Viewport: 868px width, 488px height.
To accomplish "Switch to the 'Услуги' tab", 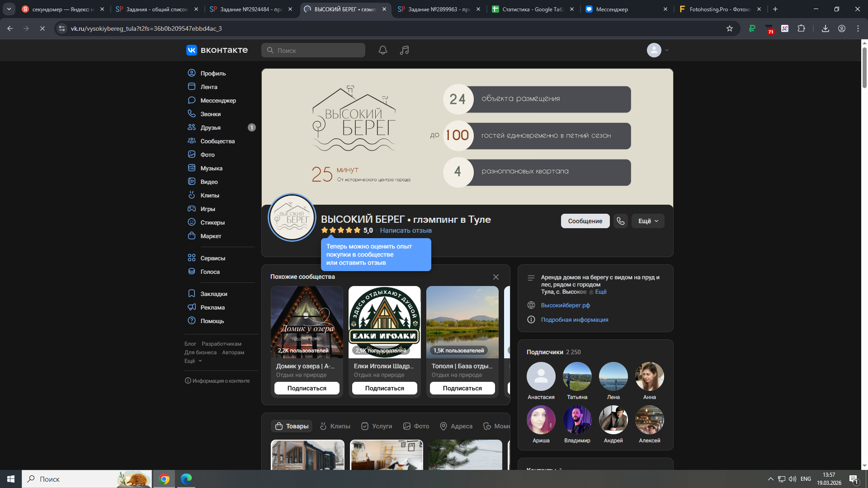I will [x=377, y=426].
